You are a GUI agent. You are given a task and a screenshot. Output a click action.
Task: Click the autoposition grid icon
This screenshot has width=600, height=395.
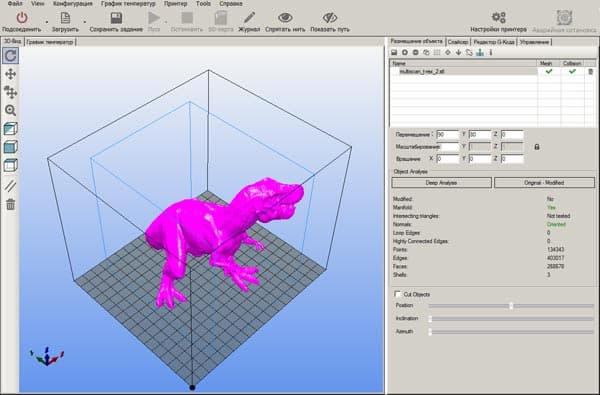(437, 52)
